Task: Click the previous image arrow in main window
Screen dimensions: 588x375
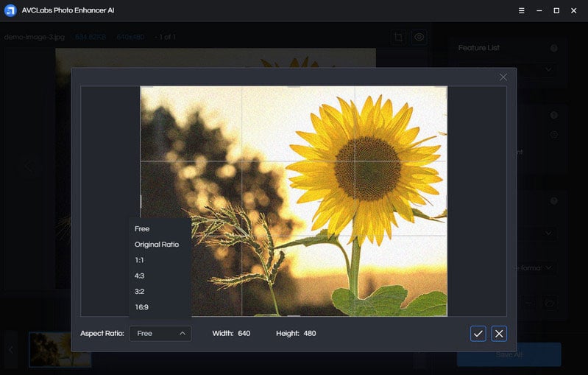Action: [28, 166]
